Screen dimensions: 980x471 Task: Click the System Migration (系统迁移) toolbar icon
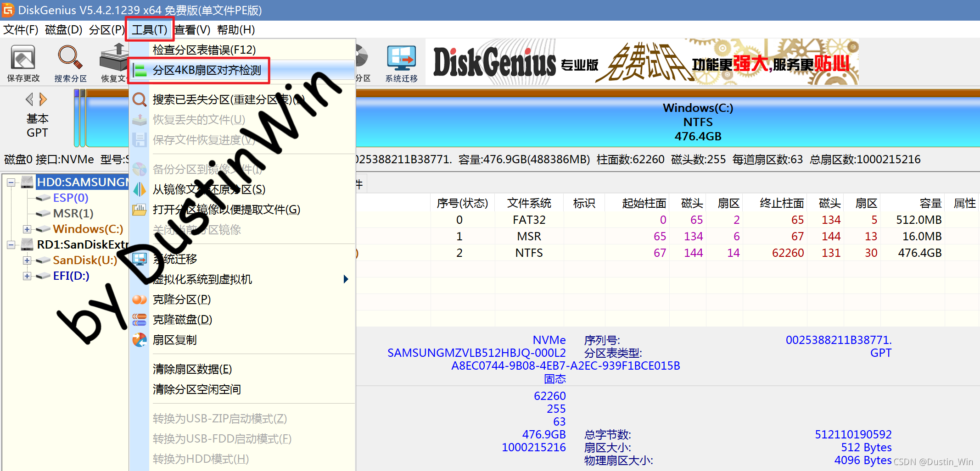[401, 59]
